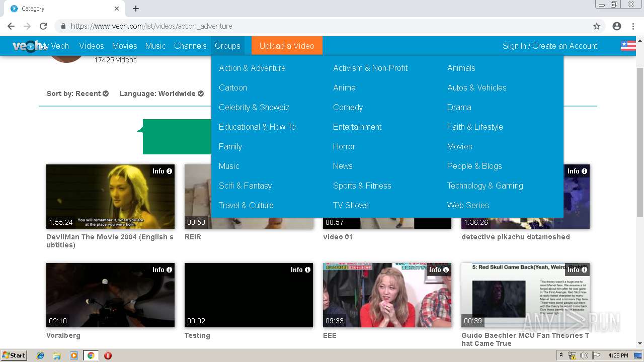
Task: Select the Horror category
Action: tap(344, 146)
